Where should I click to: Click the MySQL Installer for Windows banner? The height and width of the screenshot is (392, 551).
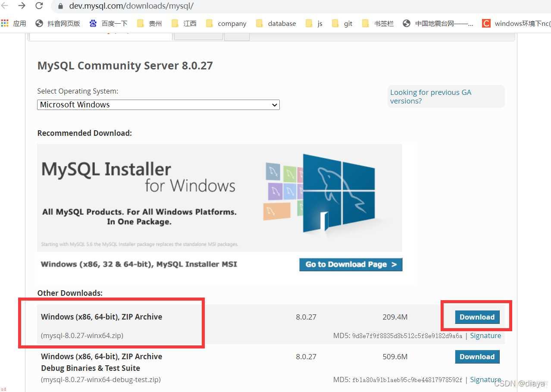[x=219, y=198]
